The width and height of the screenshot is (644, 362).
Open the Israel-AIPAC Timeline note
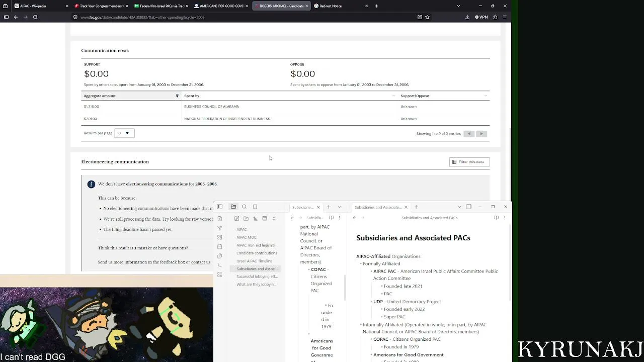tap(255, 261)
